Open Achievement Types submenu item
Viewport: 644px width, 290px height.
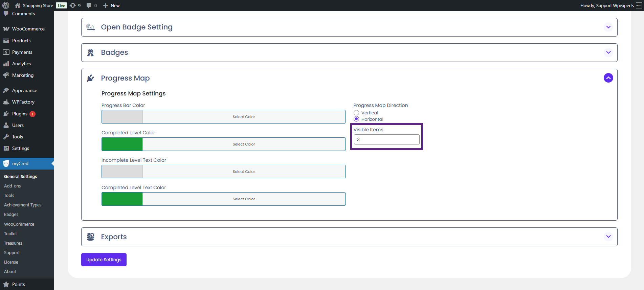click(x=23, y=205)
